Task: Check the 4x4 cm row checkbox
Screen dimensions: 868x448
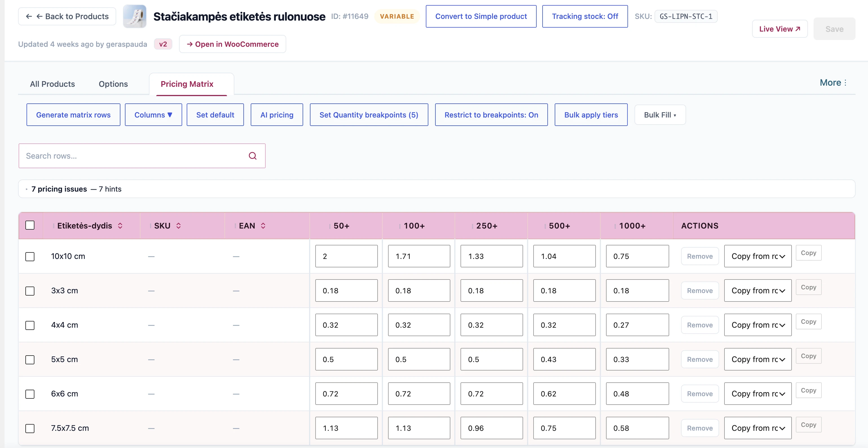Action: pos(30,325)
